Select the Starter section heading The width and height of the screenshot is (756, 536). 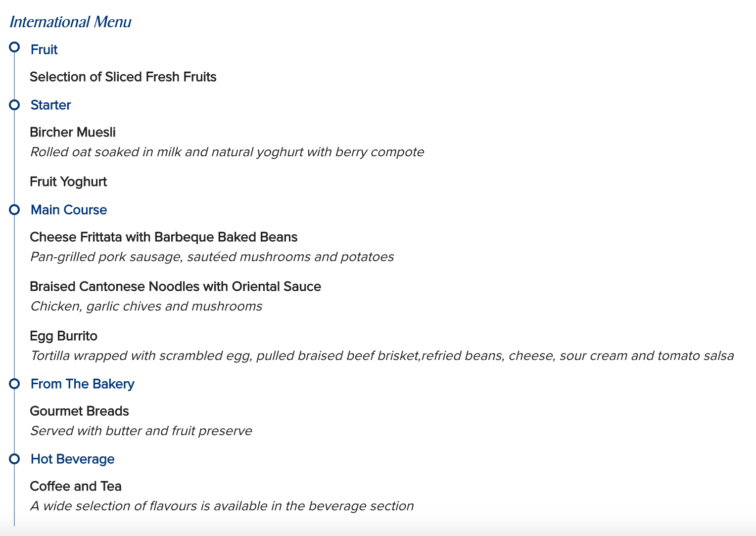(x=50, y=105)
